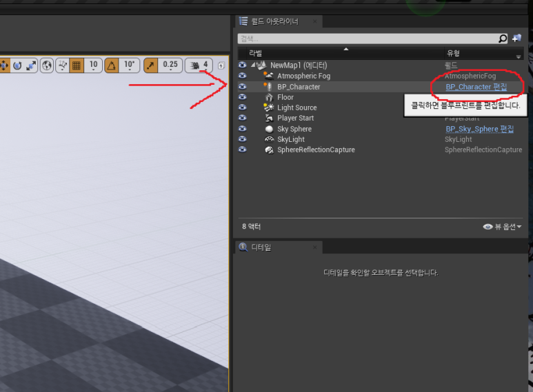Select the BP_Character actor

point(299,87)
